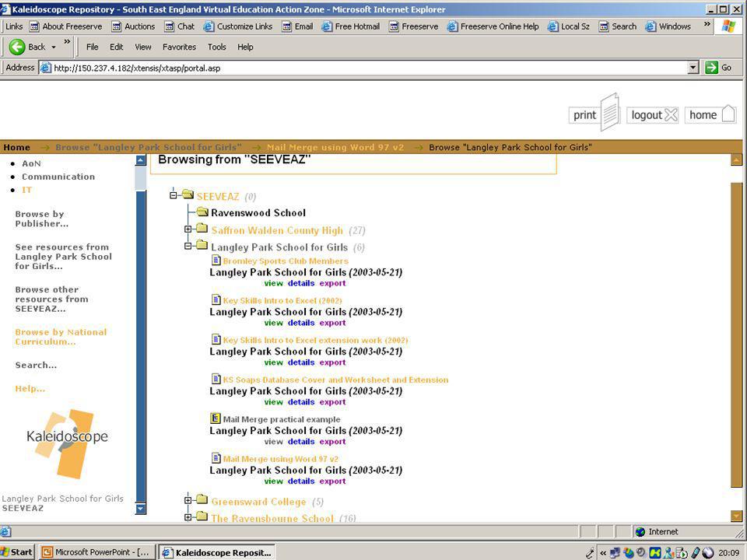The image size is (747, 560).
Task: Switch to Microsoft PowerPoint taskbar button
Action: click(x=96, y=552)
